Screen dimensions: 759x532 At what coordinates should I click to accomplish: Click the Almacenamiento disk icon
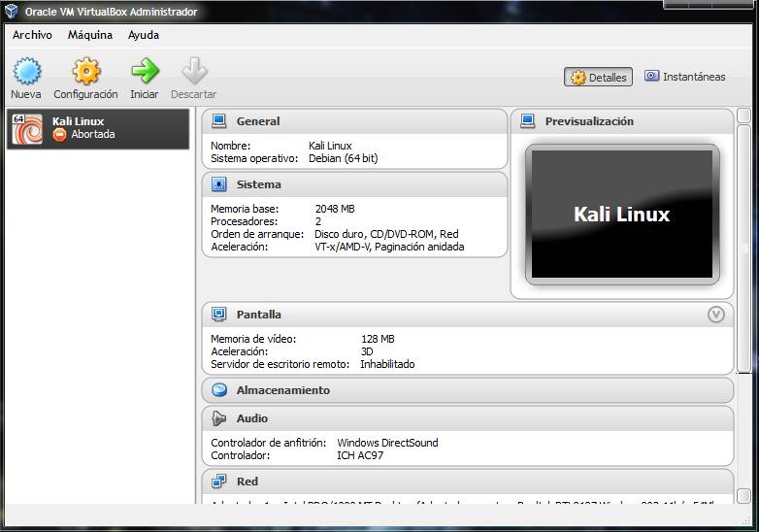pos(219,390)
